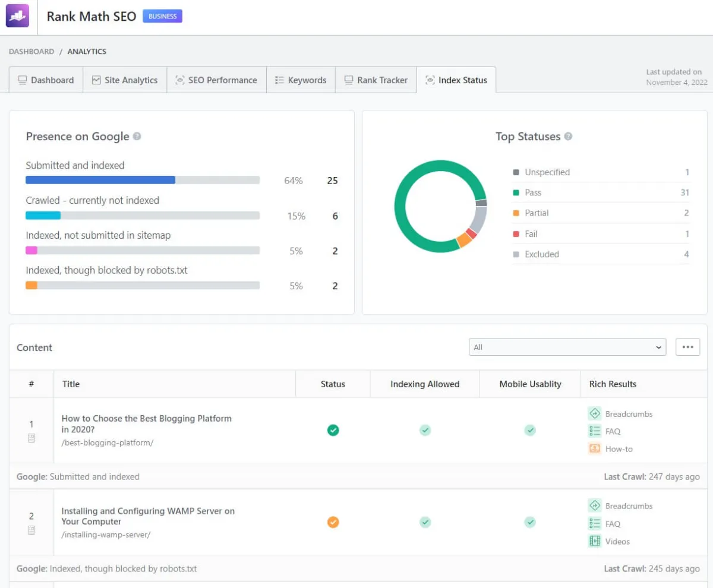Click Breadcrumbs rich result icon in row 1
This screenshot has height=588, width=713.
pyautogui.click(x=594, y=414)
